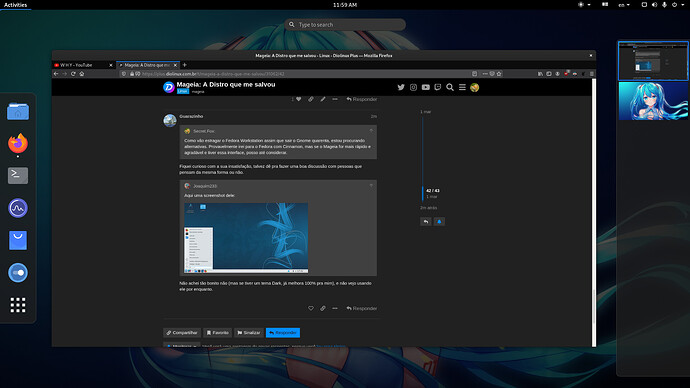Open Reader View in the address bar

[x=474, y=74]
